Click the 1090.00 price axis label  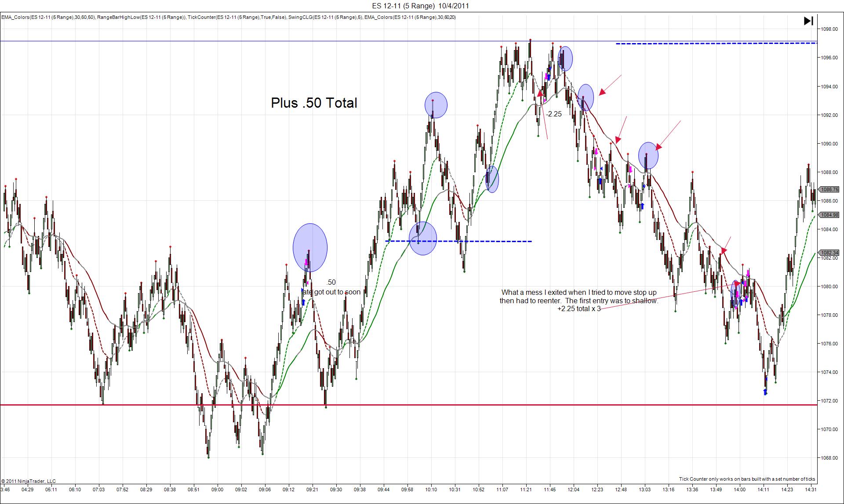pyautogui.click(x=829, y=144)
